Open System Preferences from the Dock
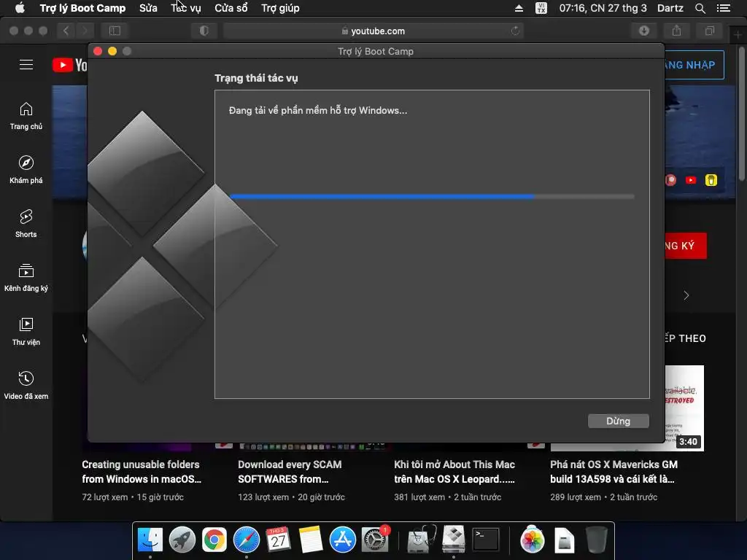 click(x=375, y=540)
